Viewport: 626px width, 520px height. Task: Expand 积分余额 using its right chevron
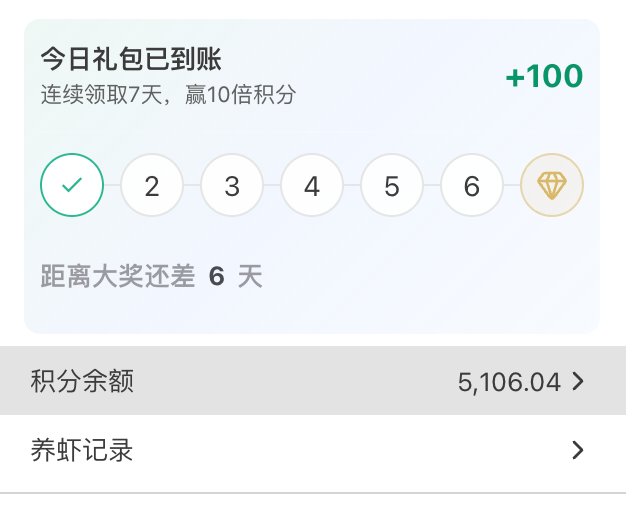pos(577,382)
